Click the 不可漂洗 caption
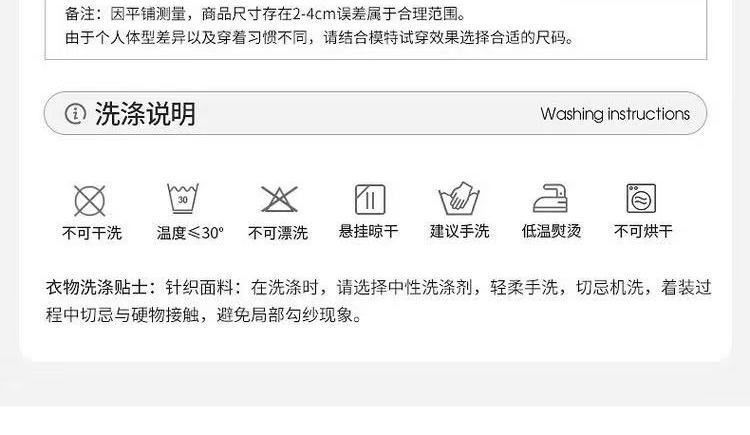Viewport: 750px width, 435px height. click(x=278, y=233)
